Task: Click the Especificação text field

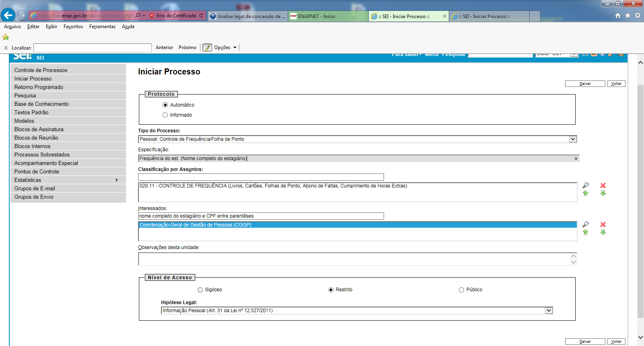Action: 359,159
